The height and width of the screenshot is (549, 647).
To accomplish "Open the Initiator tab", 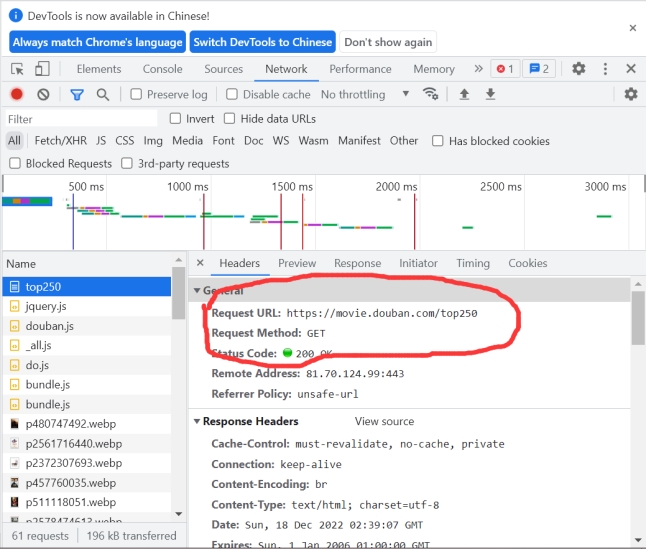I will [418, 263].
